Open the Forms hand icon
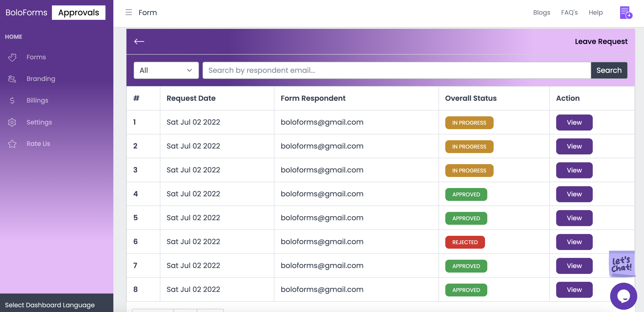The height and width of the screenshot is (312, 644). pyautogui.click(x=12, y=57)
